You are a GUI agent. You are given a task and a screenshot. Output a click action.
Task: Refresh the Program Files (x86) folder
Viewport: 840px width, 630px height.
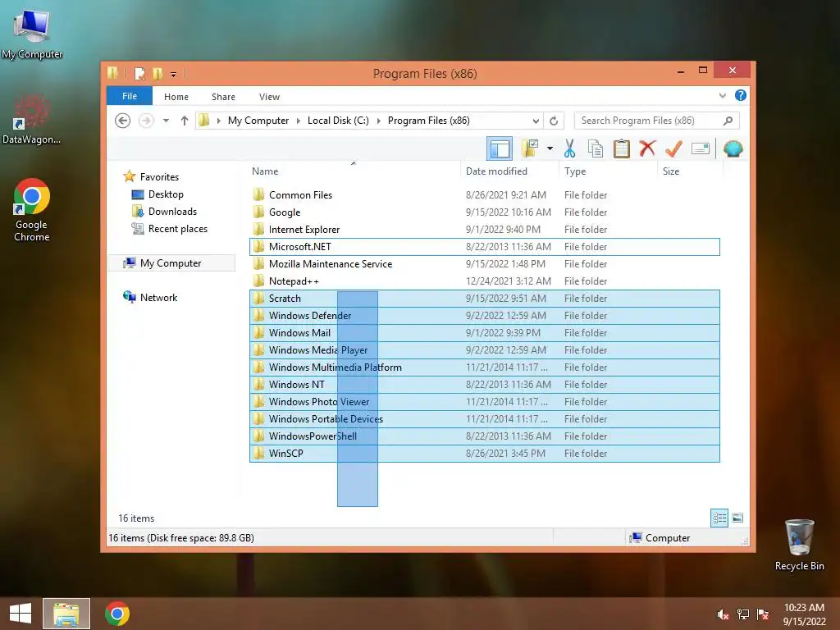554,121
